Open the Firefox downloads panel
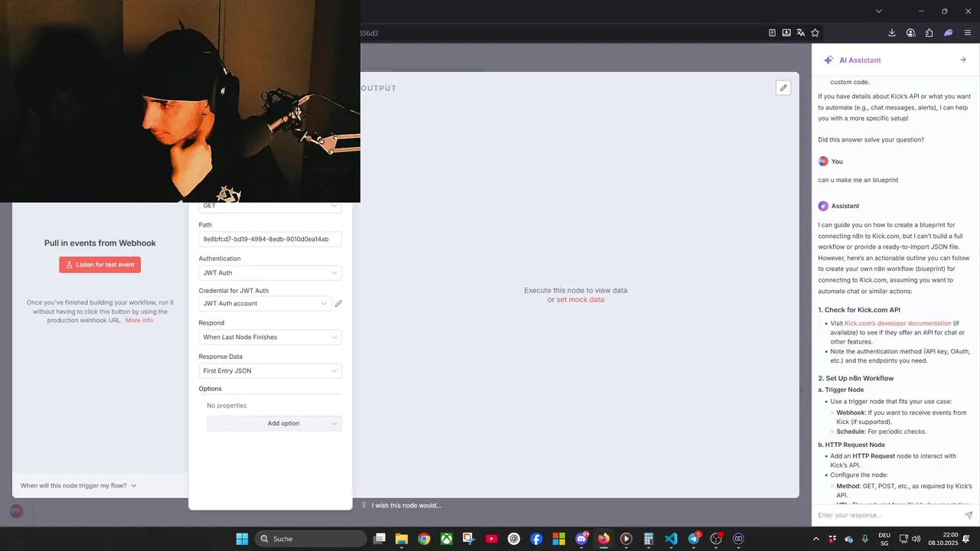980x551 pixels. pos(892,33)
